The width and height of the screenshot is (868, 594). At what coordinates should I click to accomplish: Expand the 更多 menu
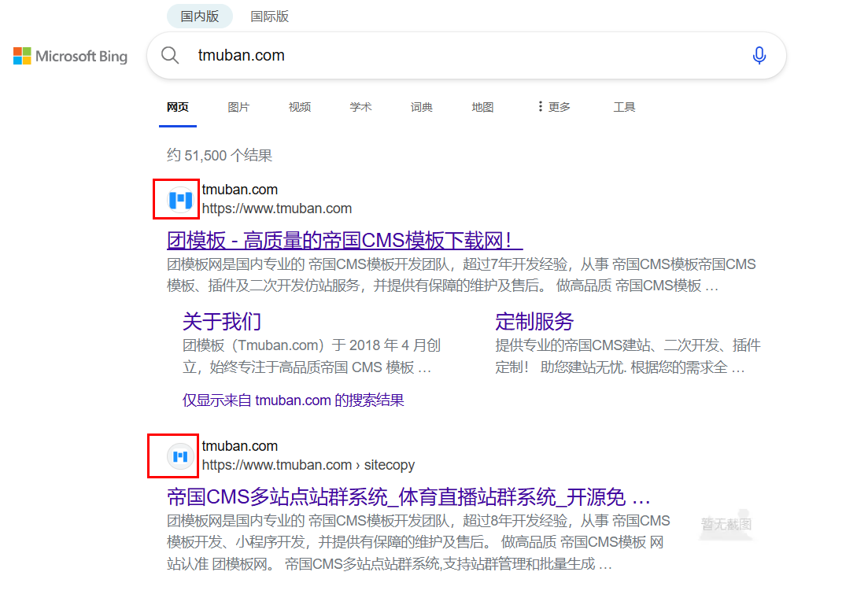553,107
